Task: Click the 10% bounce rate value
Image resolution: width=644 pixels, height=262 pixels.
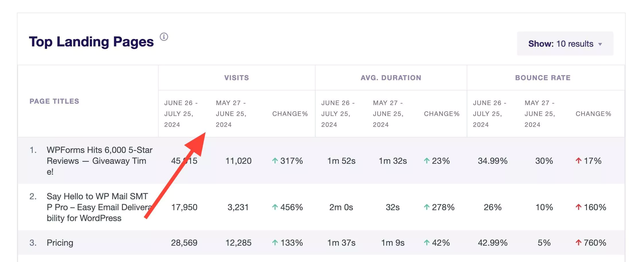Action: coord(544,207)
